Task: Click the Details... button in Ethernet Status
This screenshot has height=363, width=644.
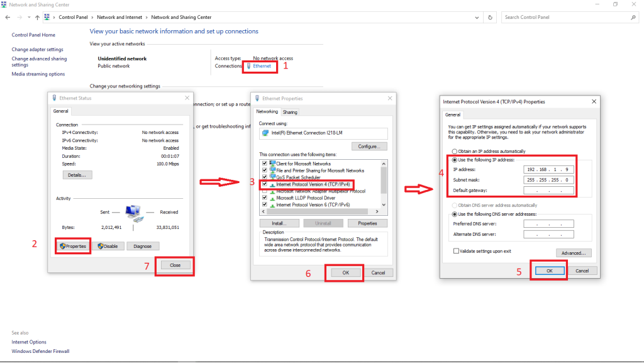Action: tap(77, 175)
